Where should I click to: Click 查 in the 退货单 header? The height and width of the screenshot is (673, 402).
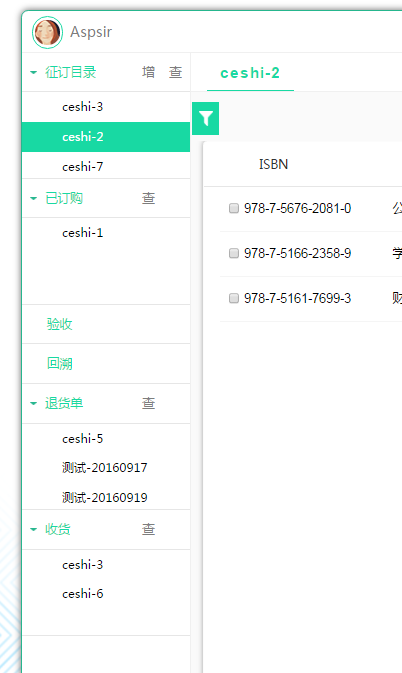(148, 403)
